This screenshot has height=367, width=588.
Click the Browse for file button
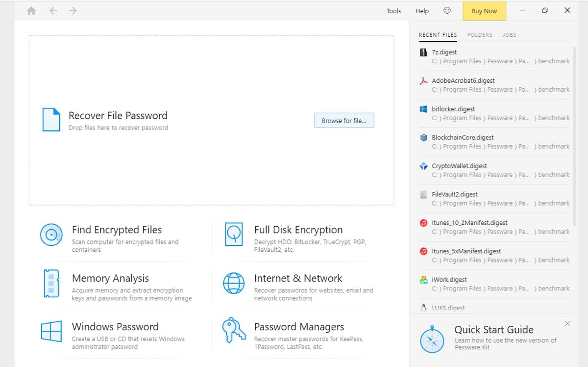[344, 121]
